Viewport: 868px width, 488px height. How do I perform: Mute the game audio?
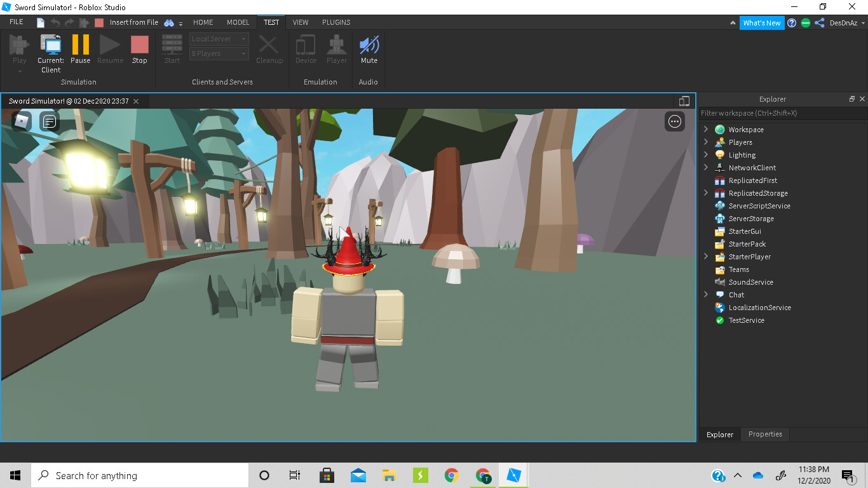tap(369, 50)
